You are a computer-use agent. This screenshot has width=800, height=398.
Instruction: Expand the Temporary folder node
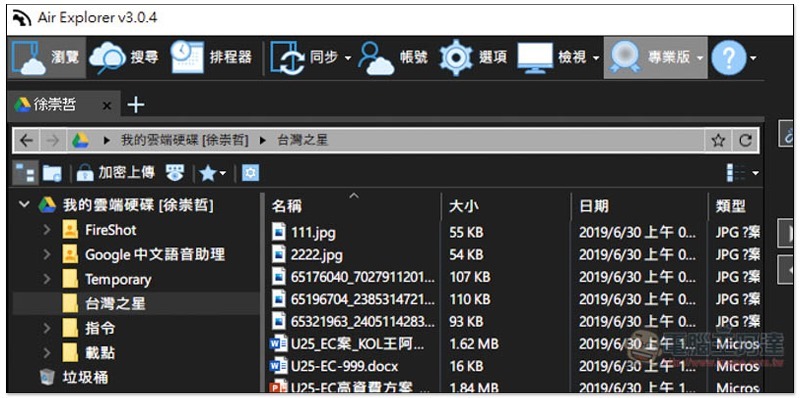pos(47,279)
